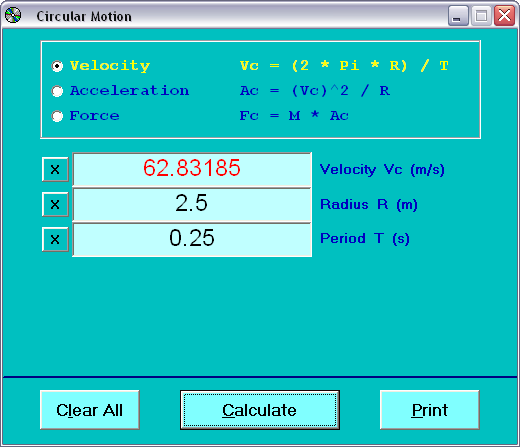Click the Print button
Viewport: 520px width, 447px height.
(430, 410)
